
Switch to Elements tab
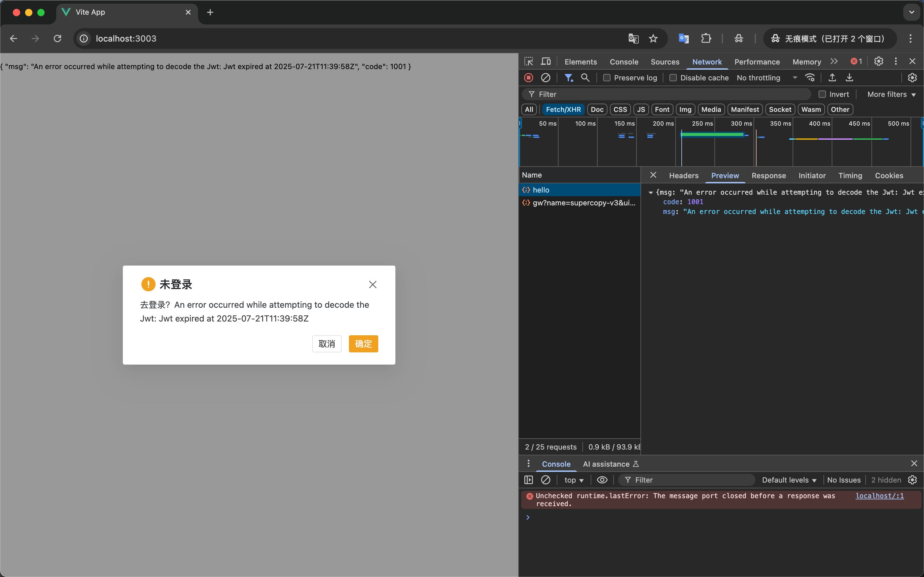[x=580, y=61]
